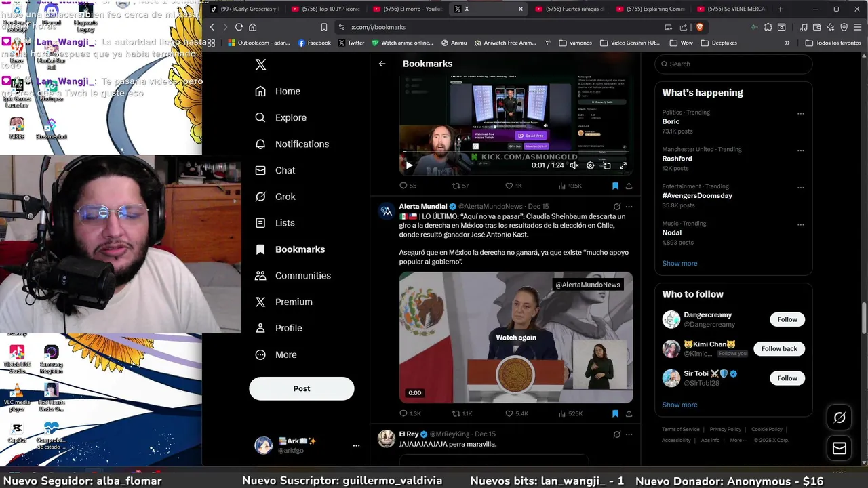Open Chat in the X sidebar

coord(275,170)
